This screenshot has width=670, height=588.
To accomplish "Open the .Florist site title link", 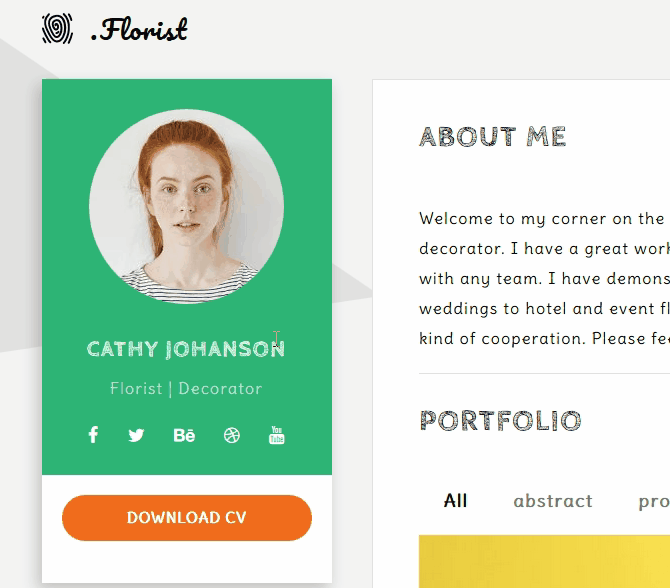I will coord(139,29).
